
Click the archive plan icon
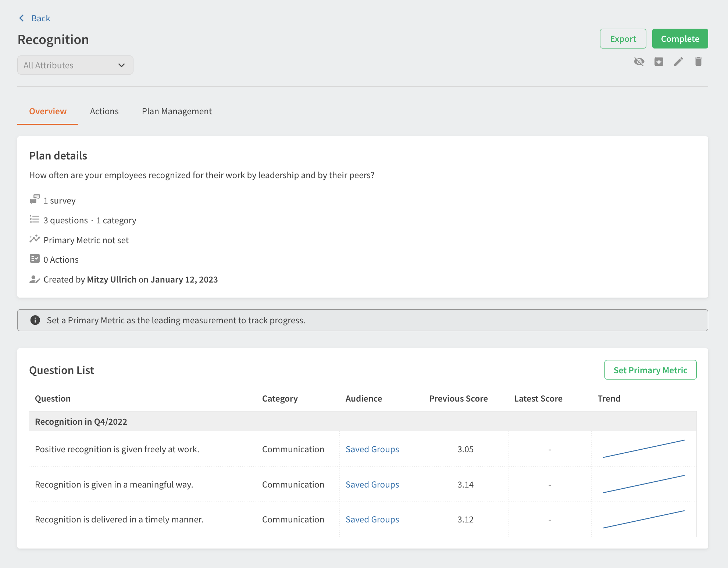pos(659,62)
